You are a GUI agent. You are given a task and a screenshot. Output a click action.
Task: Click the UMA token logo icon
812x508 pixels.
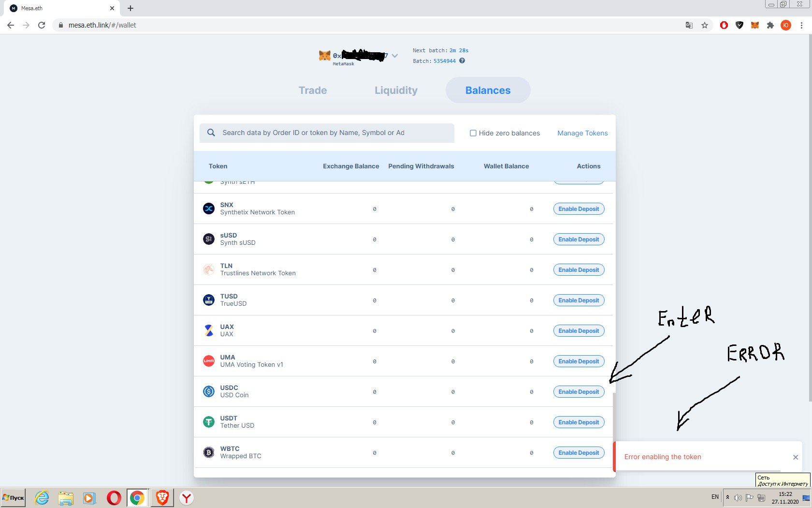click(x=208, y=361)
